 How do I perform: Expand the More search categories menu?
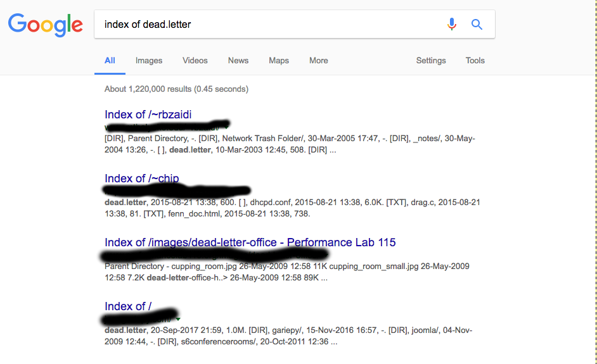coord(319,61)
